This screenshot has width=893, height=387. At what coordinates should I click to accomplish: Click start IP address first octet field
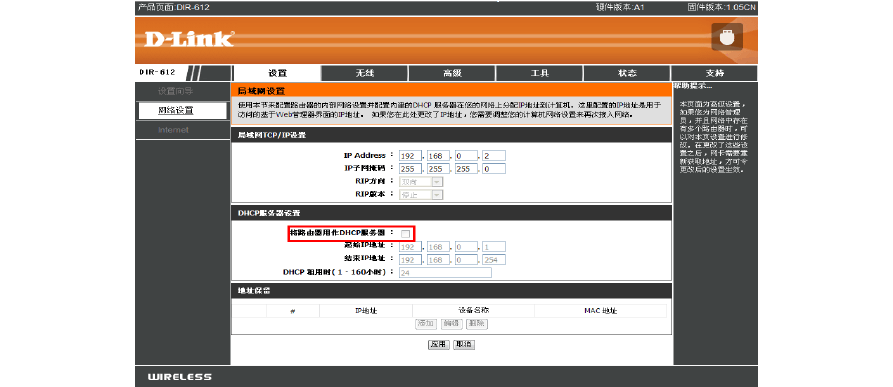pyautogui.click(x=410, y=246)
